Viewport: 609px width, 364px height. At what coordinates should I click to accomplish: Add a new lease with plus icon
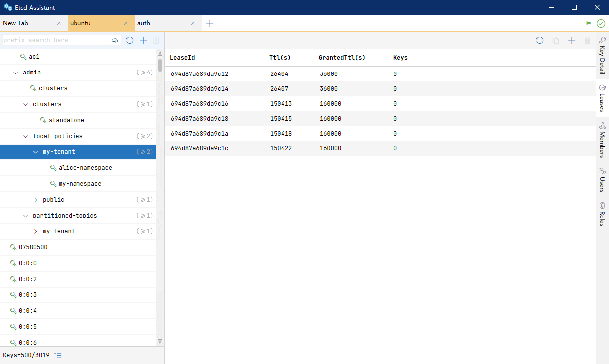(x=572, y=40)
